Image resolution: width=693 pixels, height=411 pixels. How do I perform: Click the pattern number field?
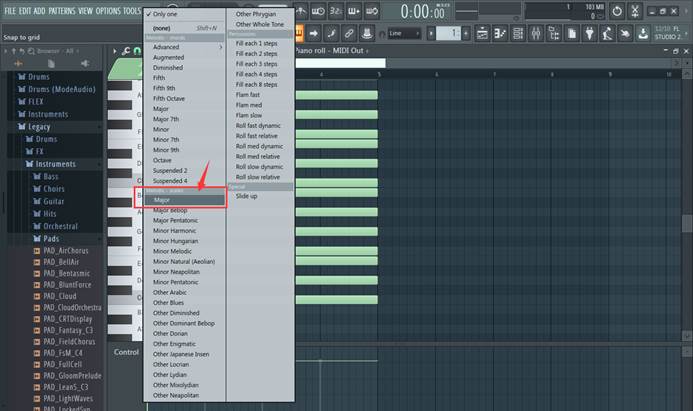point(448,33)
